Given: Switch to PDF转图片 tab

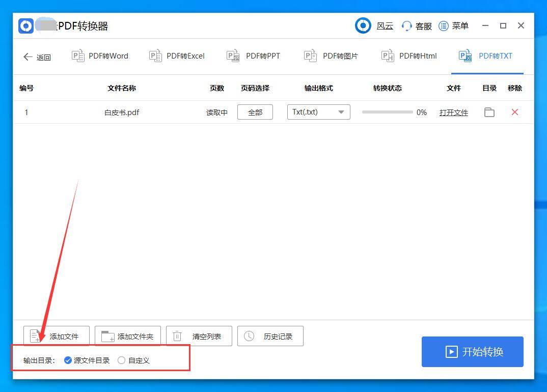Looking at the screenshot, I should (x=331, y=56).
